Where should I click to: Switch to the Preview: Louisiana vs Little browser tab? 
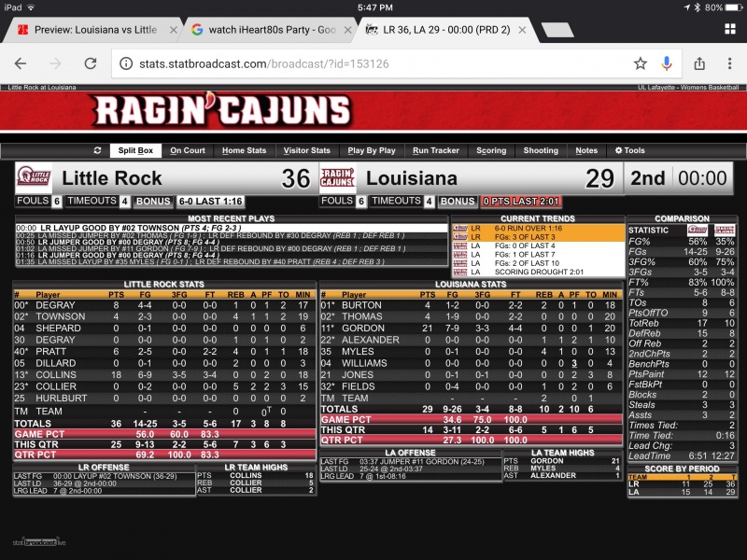93,29
